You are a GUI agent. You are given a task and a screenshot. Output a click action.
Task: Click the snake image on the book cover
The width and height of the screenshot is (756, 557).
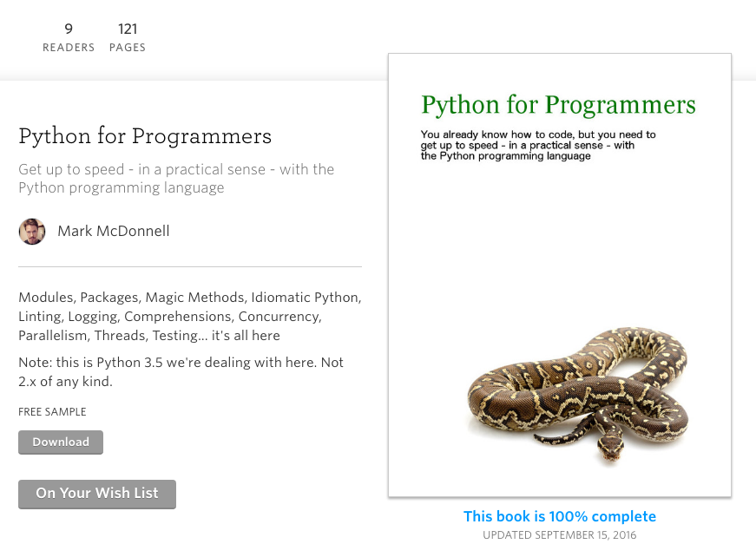tap(577, 388)
